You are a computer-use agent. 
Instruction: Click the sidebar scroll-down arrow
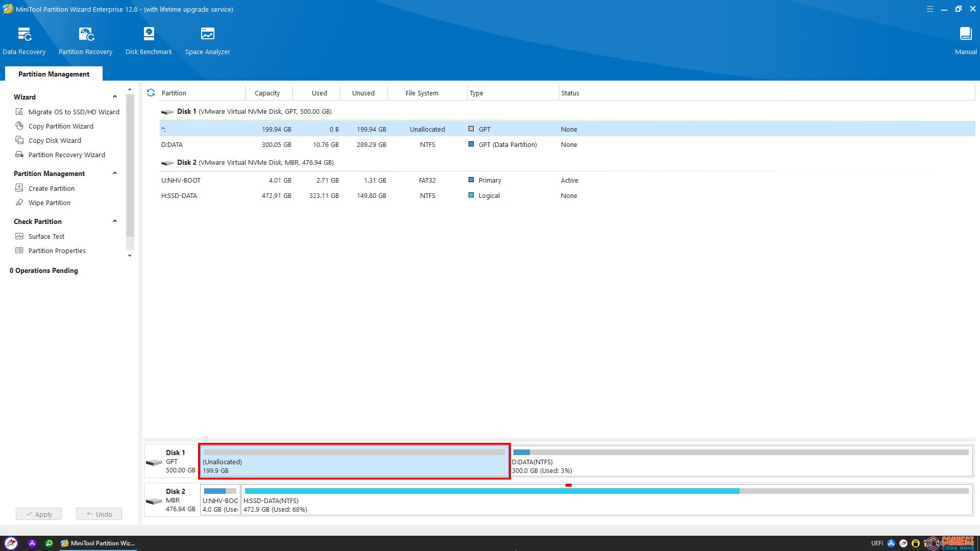pos(130,256)
